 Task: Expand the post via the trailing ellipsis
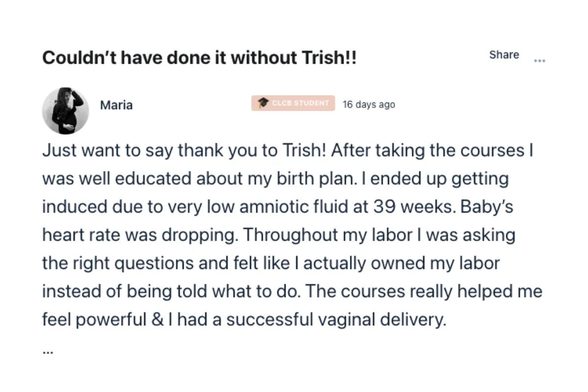click(x=48, y=351)
